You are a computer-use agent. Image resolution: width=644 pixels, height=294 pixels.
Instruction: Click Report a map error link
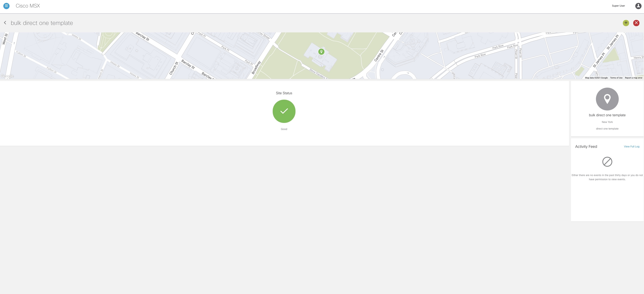pyautogui.click(x=633, y=78)
